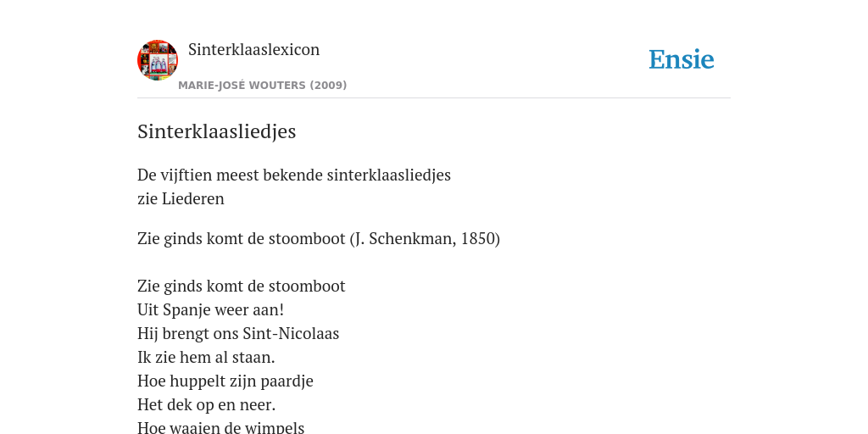Click the line 'De vijftien meest bekende sinterklaasliedjes'
The image size is (868, 434).
click(294, 175)
